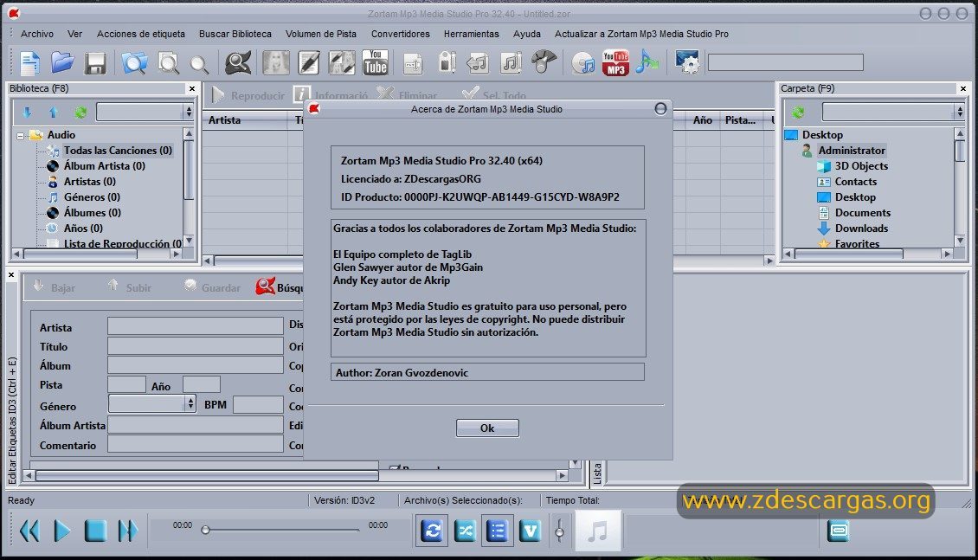Click the playback seek slider handle
The image size is (978, 560).
coord(205,530)
